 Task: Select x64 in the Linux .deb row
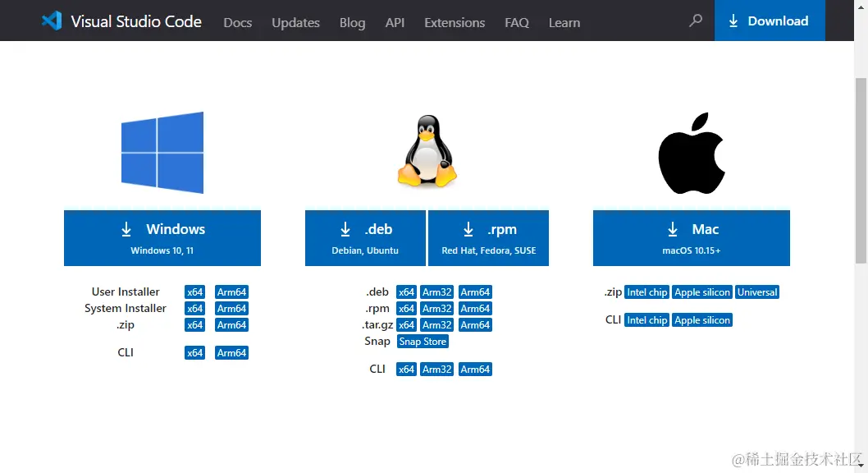(x=406, y=292)
